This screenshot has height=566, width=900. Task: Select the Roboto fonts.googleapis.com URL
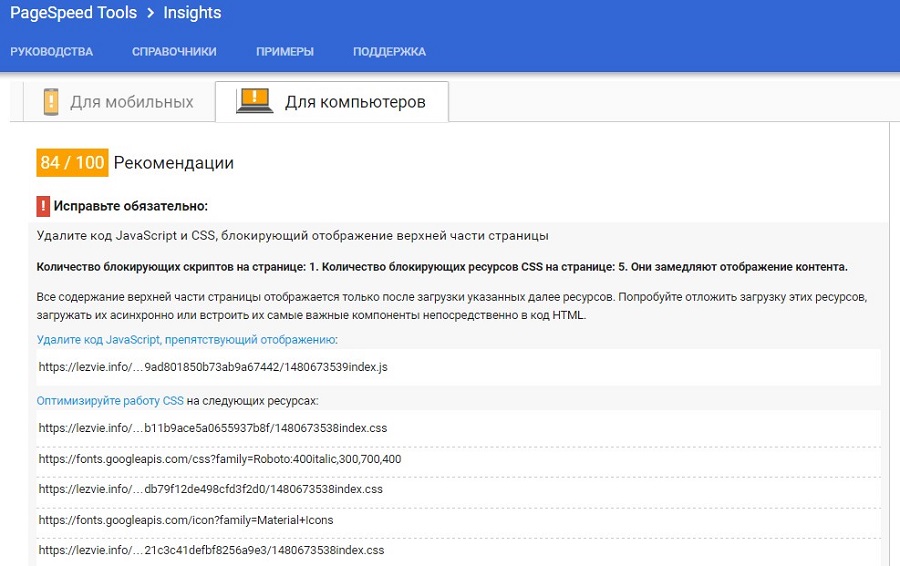coord(220,459)
